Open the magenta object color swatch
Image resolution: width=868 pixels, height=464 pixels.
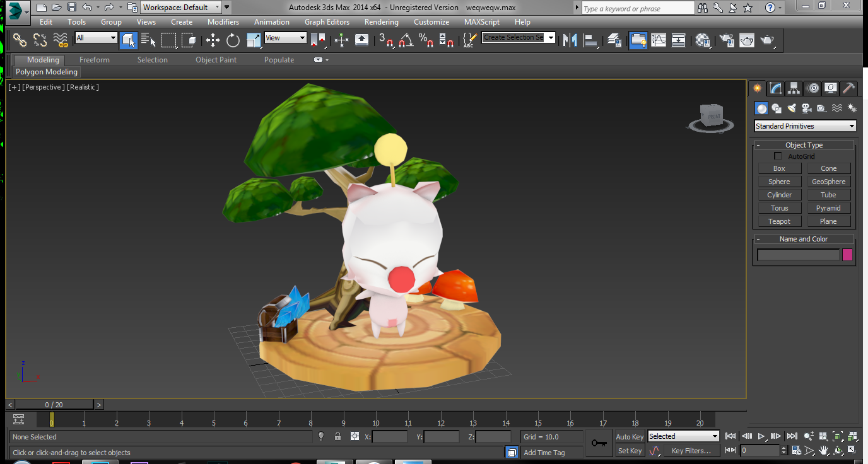(847, 255)
